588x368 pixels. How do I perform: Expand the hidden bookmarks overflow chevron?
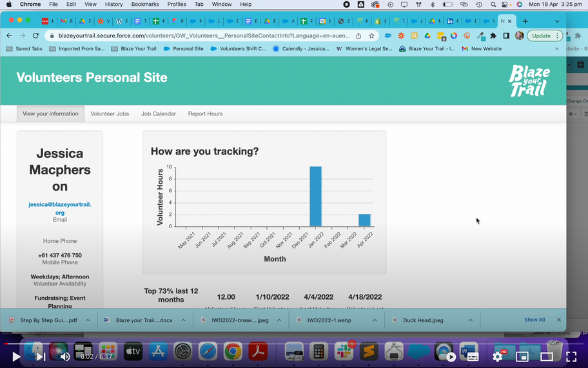[556, 48]
